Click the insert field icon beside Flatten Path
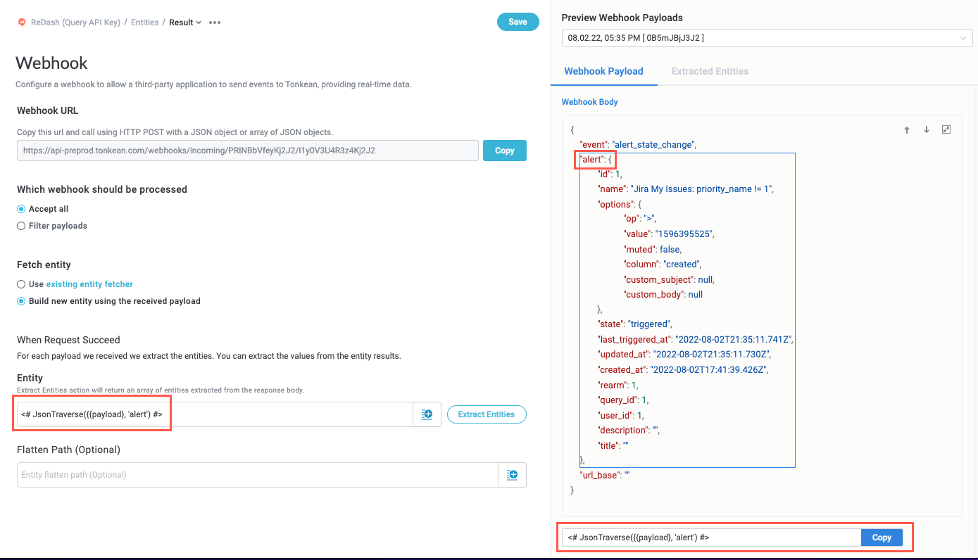Viewport: 978px width, 560px height. [512, 474]
